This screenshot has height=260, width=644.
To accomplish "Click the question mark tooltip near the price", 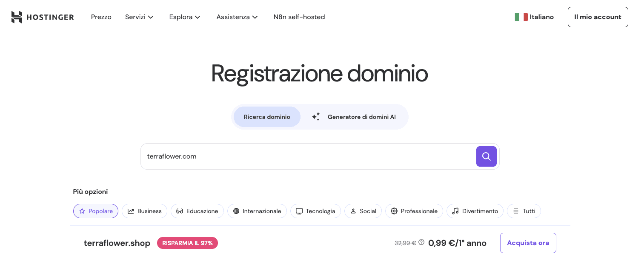I will coord(421,242).
